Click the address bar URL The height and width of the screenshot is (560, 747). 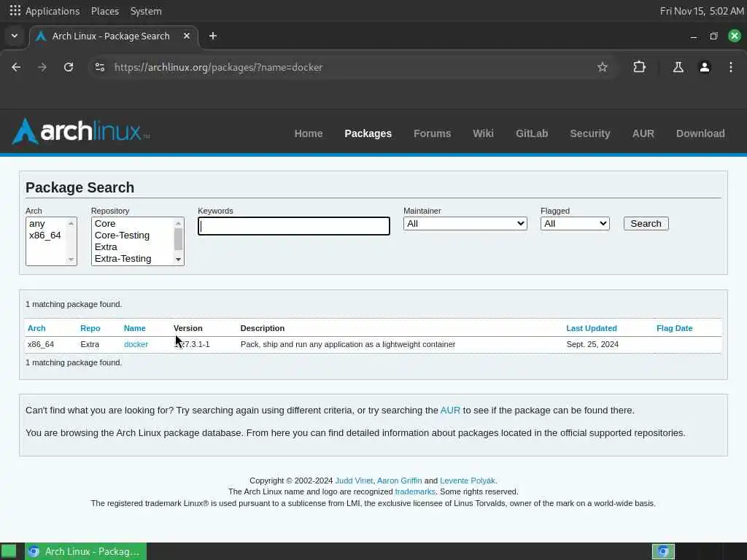point(218,67)
